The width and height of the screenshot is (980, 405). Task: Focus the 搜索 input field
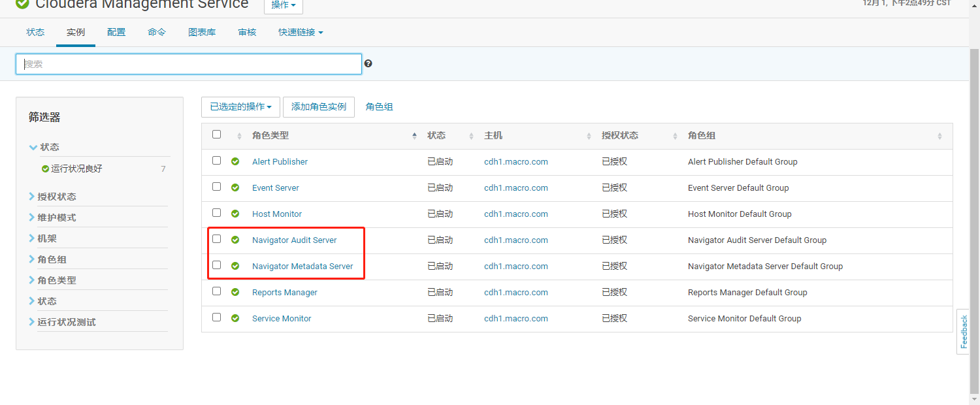189,64
